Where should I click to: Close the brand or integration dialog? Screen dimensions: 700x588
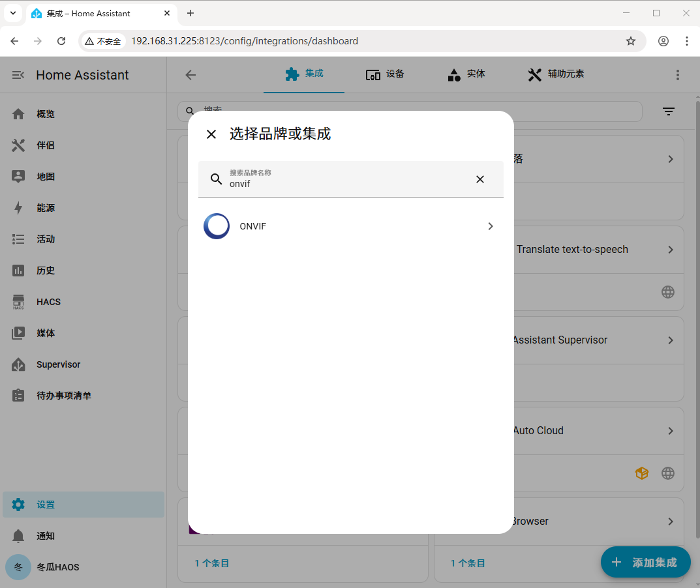(x=211, y=134)
